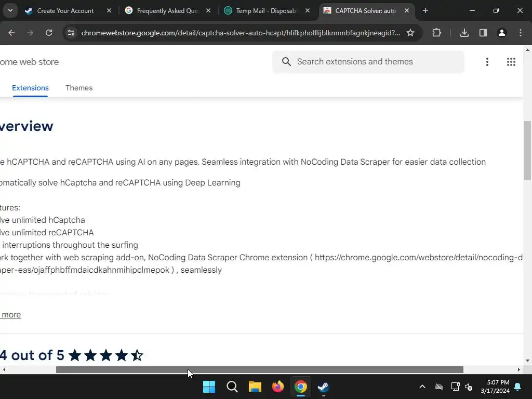Click the muted volume tray icon
The height and width of the screenshot is (399, 532).
coord(469,387)
